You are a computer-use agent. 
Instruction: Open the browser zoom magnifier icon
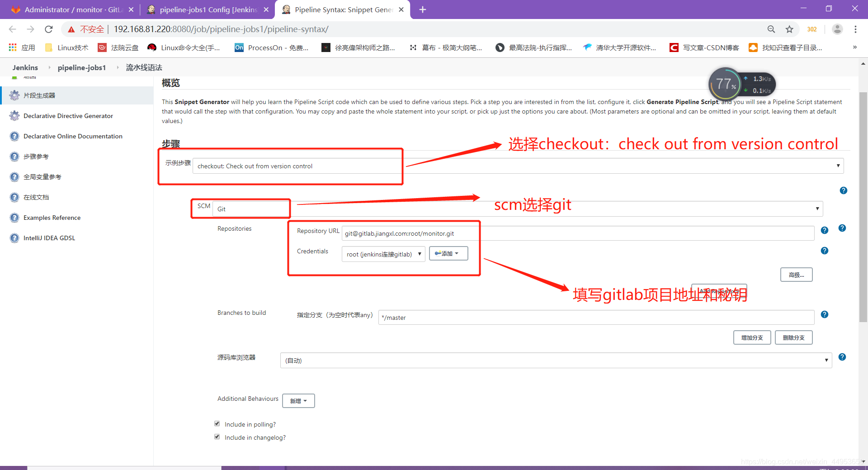pos(771,29)
